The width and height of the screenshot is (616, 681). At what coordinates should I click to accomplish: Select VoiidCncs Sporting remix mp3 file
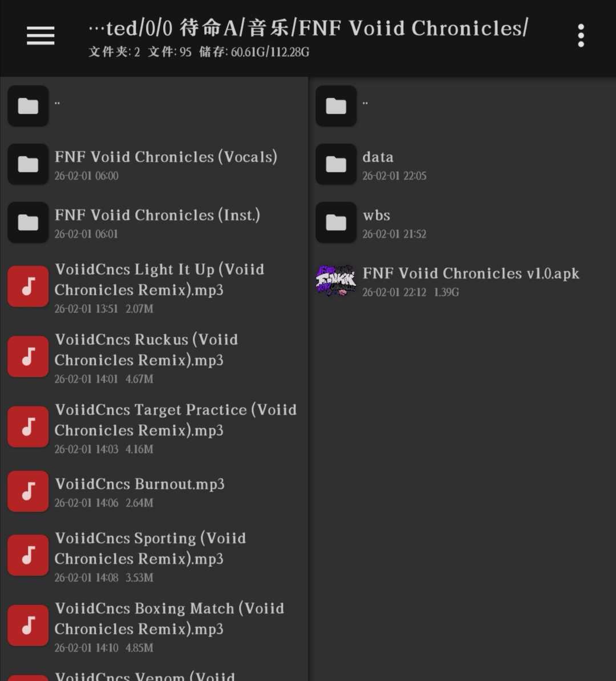[x=154, y=556]
